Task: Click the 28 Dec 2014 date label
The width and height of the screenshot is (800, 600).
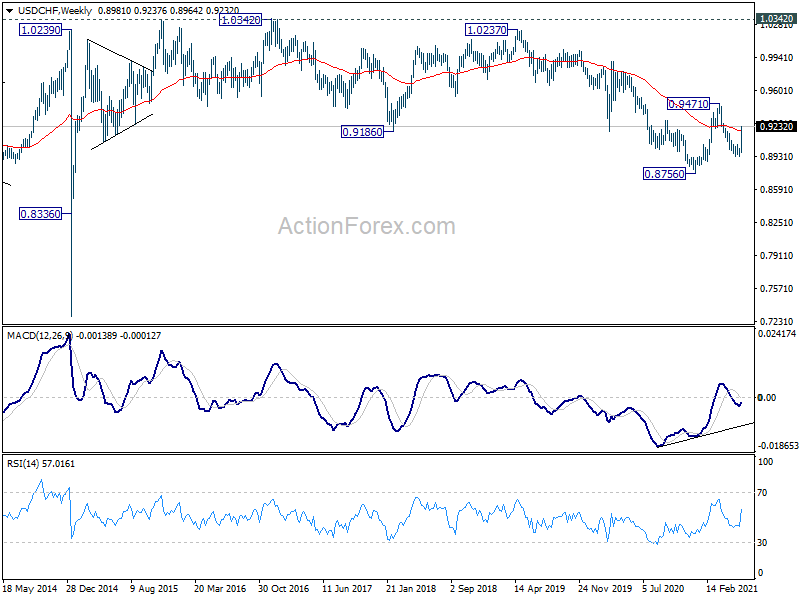Action: [92, 589]
